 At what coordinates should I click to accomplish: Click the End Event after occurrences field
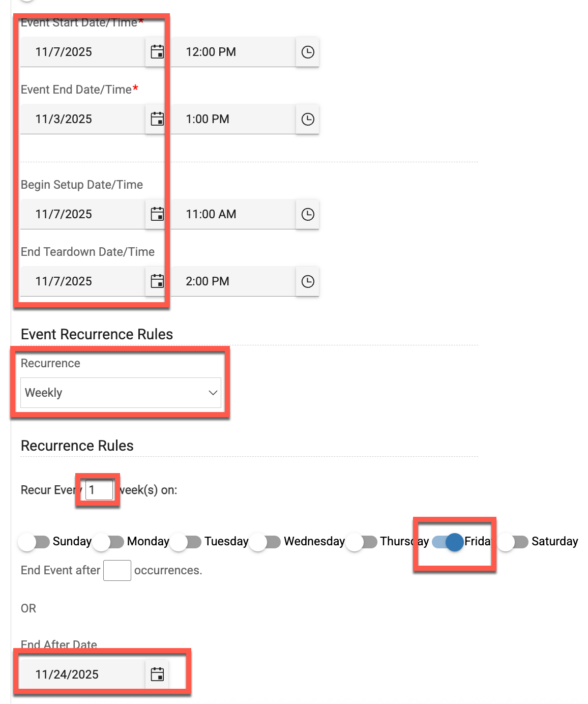point(117,571)
